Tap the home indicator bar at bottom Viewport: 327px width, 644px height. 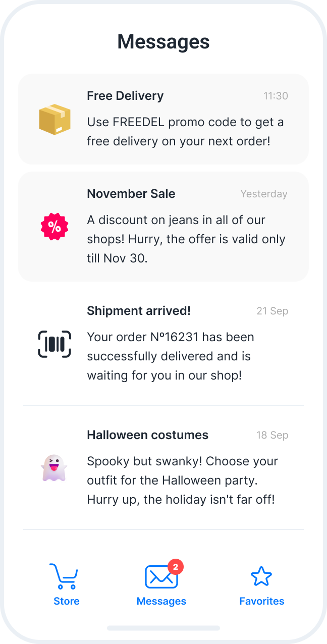163,628
